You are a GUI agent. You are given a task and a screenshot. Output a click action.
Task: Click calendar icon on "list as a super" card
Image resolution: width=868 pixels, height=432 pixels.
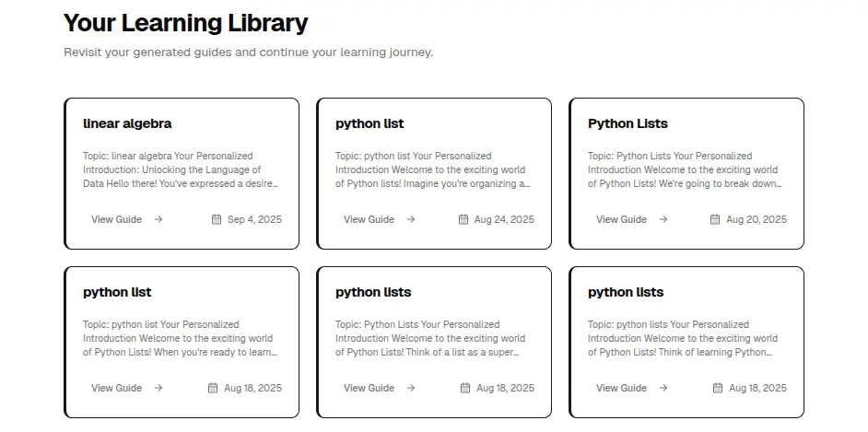pos(465,388)
